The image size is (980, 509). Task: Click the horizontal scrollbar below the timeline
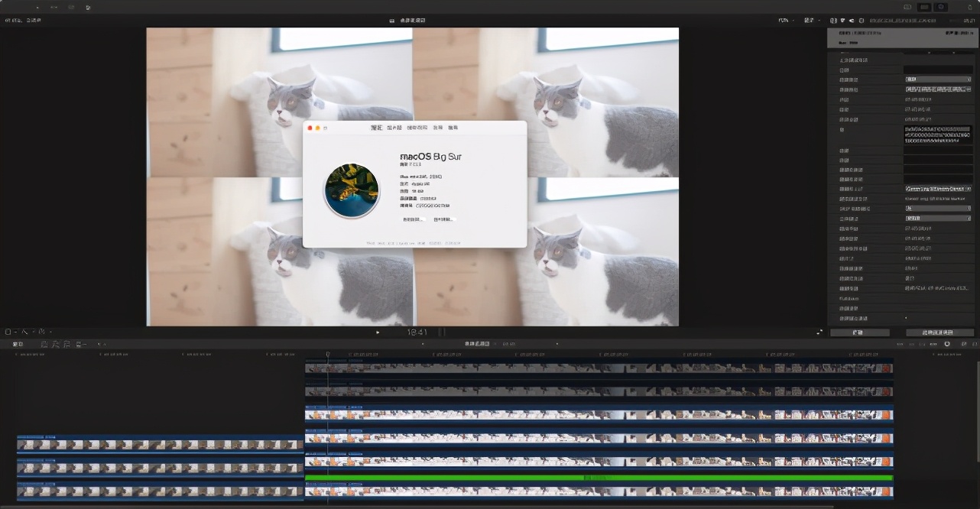point(417,506)
